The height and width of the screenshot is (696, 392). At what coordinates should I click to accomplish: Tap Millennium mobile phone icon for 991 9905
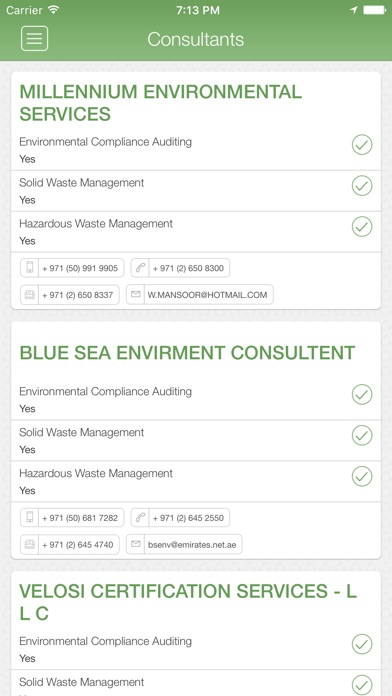[30, 268]
